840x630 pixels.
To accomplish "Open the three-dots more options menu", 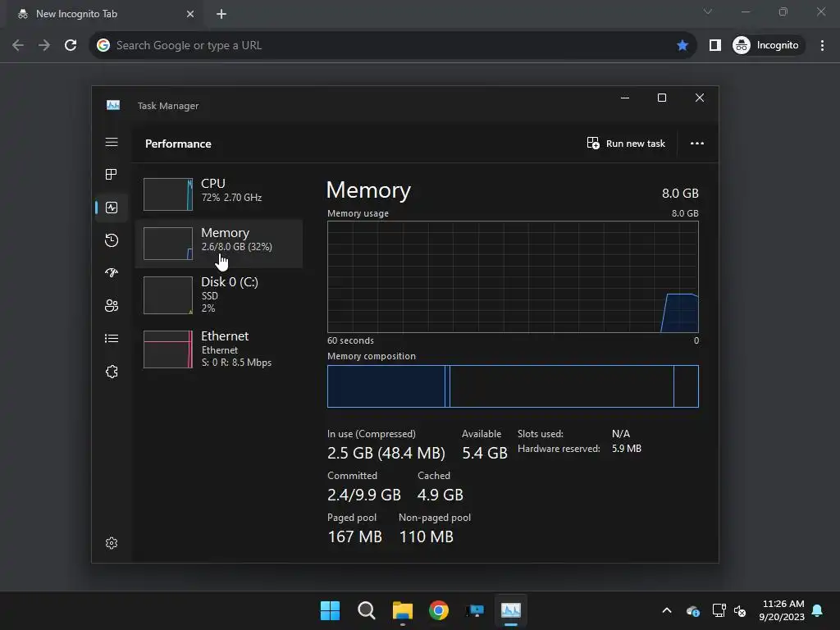I will (697, 144).
